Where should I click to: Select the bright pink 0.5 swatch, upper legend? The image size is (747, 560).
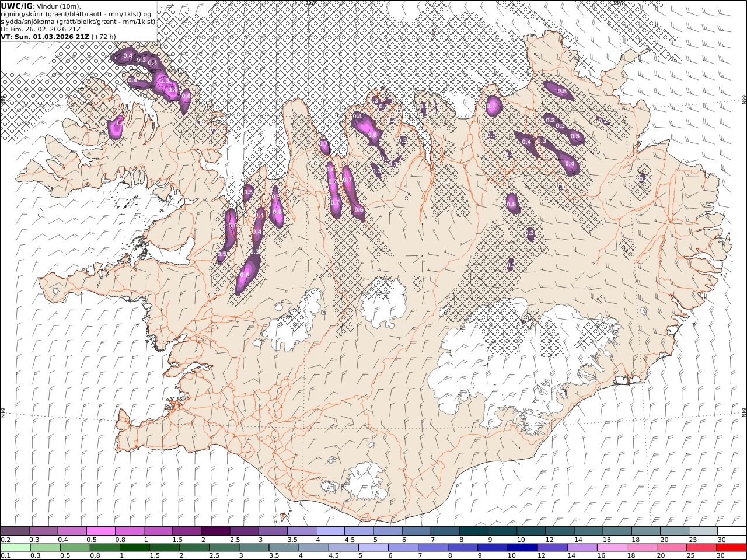[x=100, y=531]
